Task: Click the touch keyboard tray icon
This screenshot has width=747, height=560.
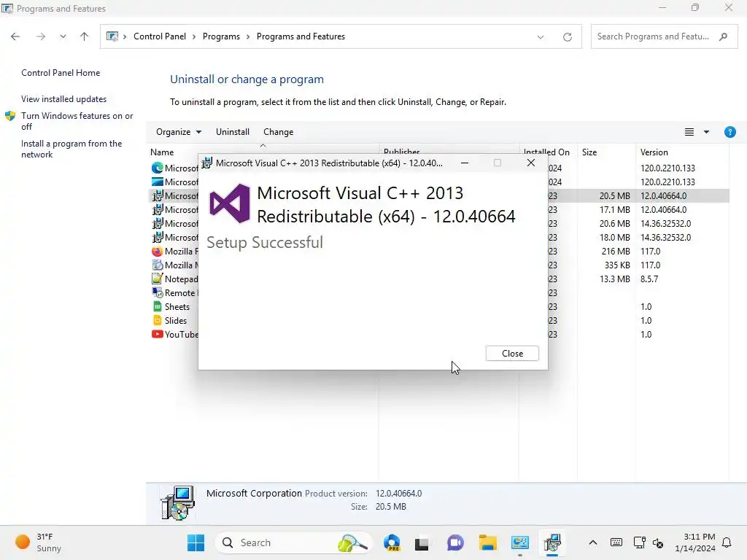Action: (x=616, y=542)
